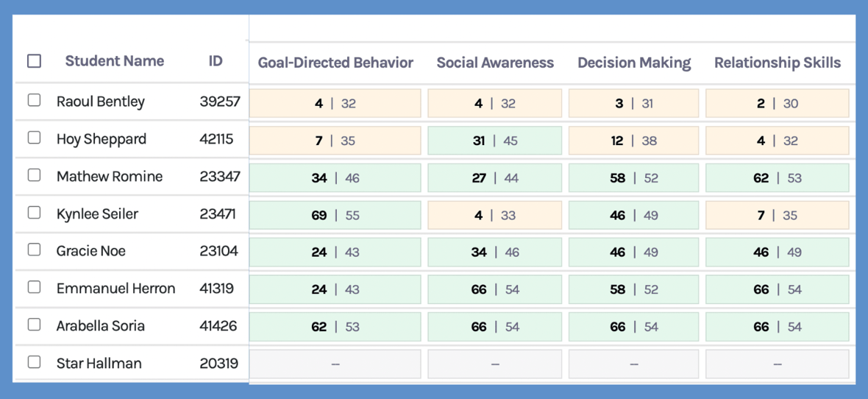Click Mathew Romine's Decision Making score cell
868x399 pixels.
coord(634,178)
